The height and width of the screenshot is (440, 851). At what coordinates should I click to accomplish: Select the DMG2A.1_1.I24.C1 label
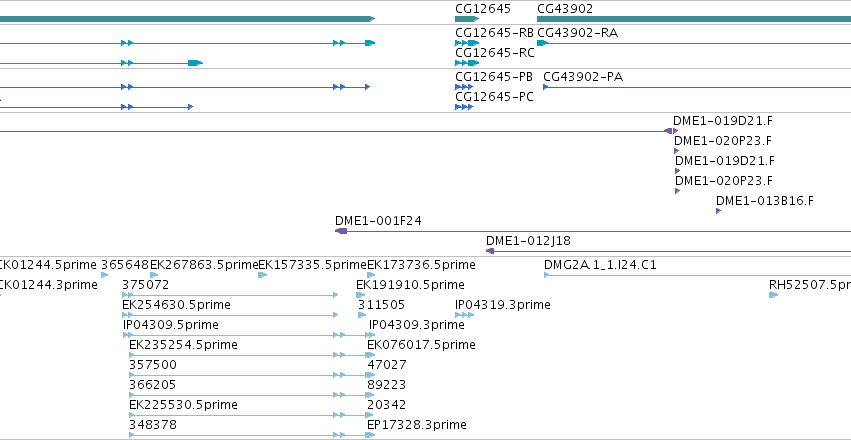coord(600,265)
